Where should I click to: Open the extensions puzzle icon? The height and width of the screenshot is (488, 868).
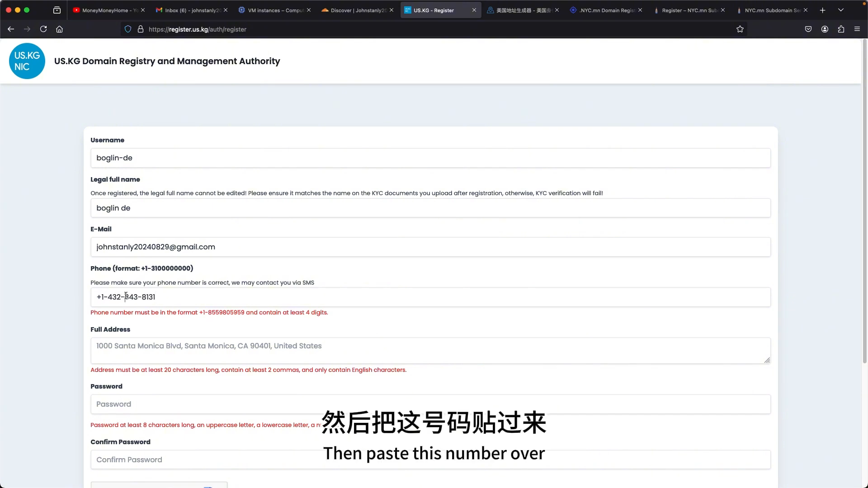click(841, 29)
